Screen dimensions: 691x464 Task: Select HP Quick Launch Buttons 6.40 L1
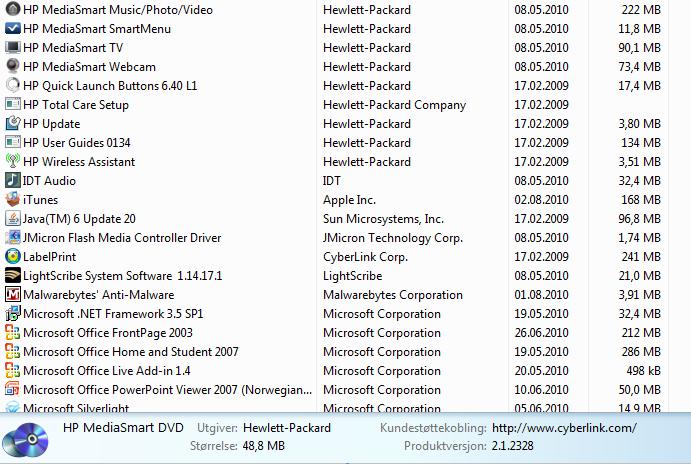tap(110, 85)
